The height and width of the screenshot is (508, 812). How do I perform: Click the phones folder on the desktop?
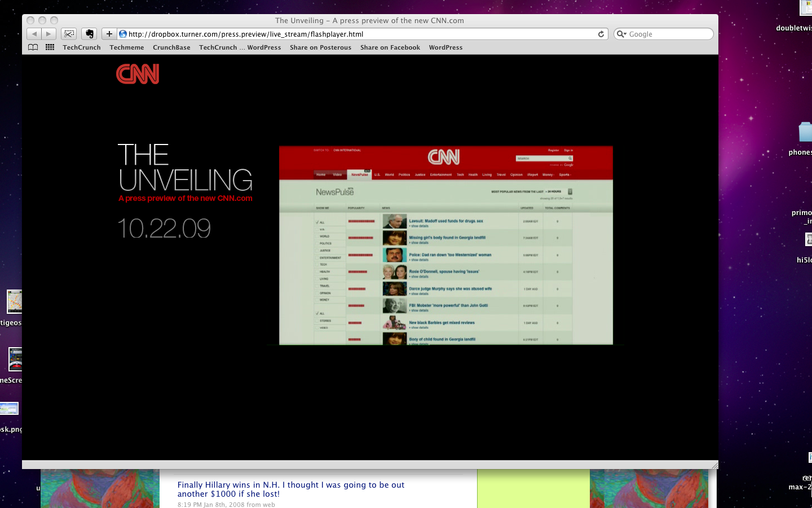point(805,132)
